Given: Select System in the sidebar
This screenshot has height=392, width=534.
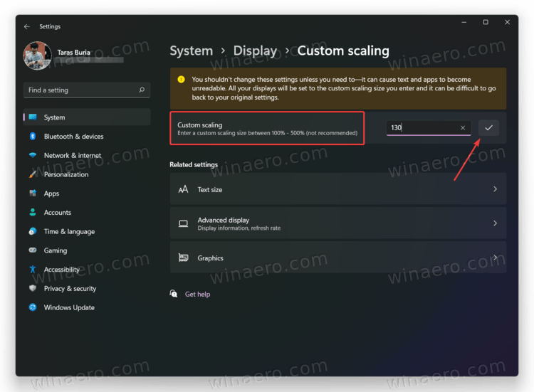Looking at the screenshot, I should pos(87,117).
